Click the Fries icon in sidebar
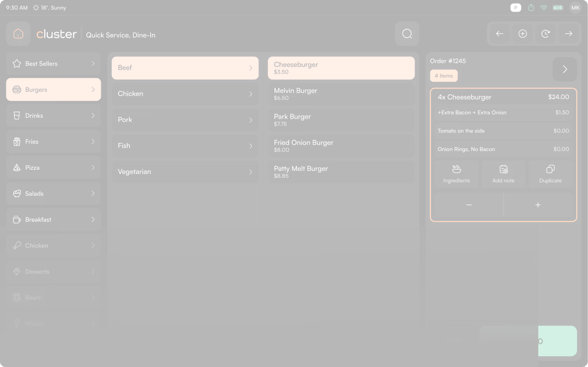 (17, 142)
